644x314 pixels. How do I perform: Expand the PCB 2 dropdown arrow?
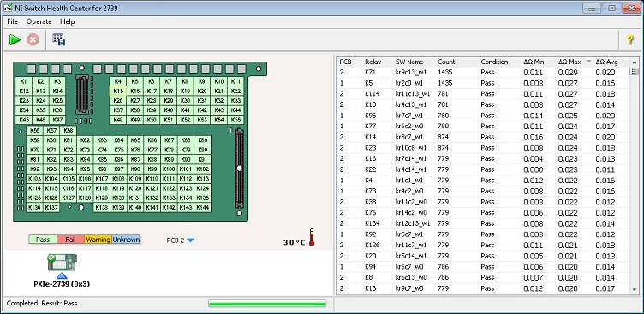coord(190,240)
